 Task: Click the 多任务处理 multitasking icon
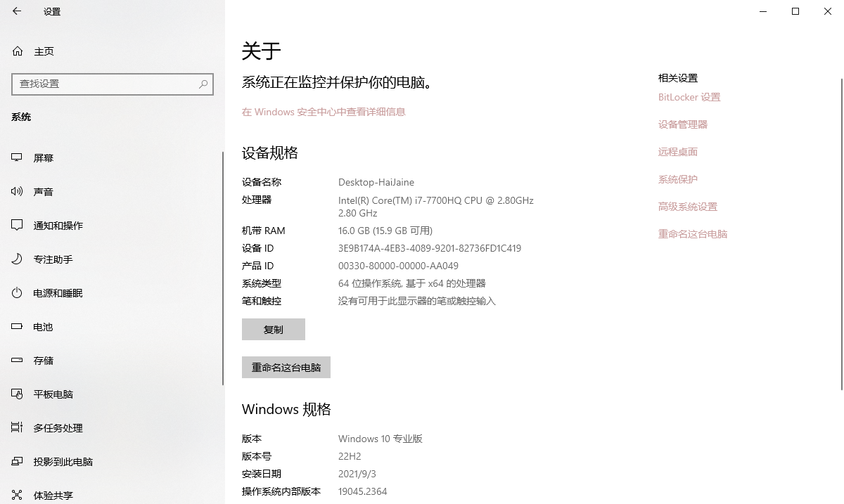click(x=17, y=428)
